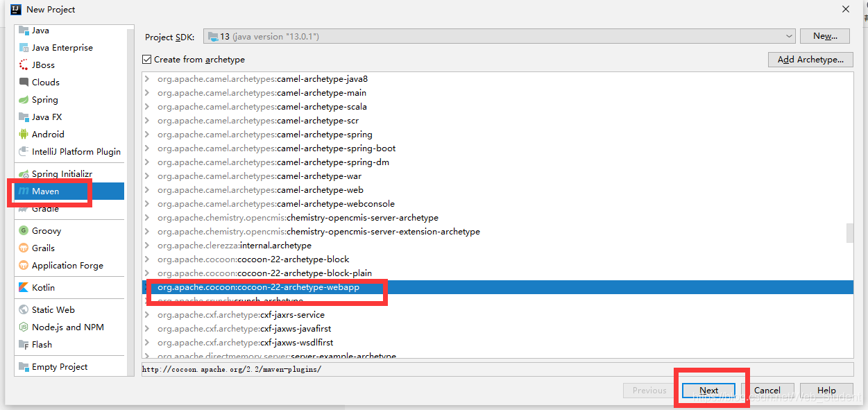This screenshot has height=410, width=868.
Task: Expand camel-archetype-java8 entry
Action: 147,79
